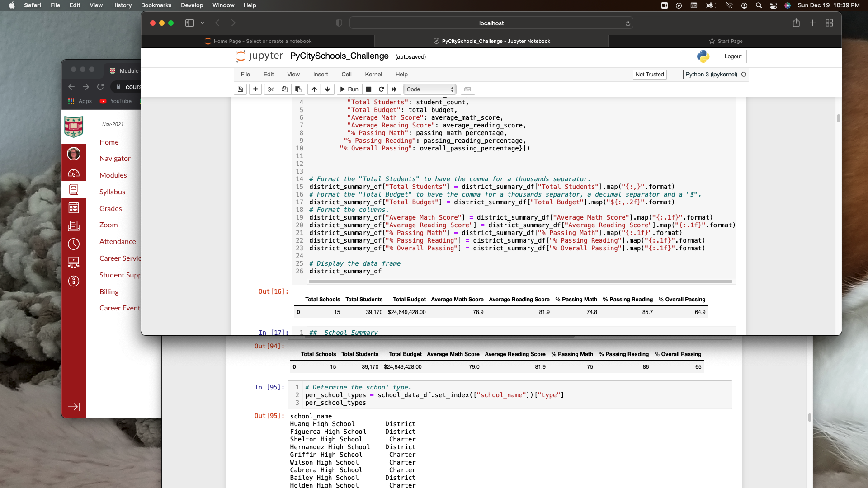Insert cell below with plus icon
This screenshot has height=488, width=868.
pos(255,89)
